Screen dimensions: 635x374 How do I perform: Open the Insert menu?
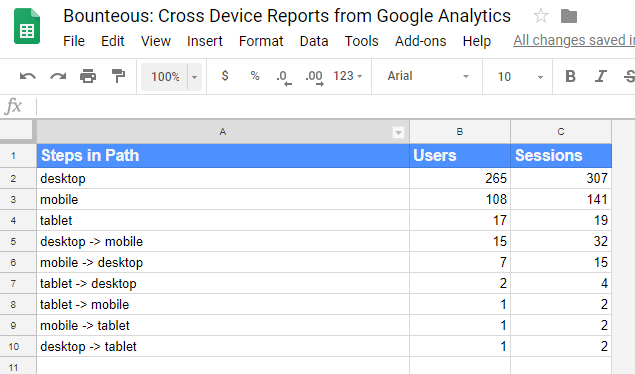click(x=205, y=41)
